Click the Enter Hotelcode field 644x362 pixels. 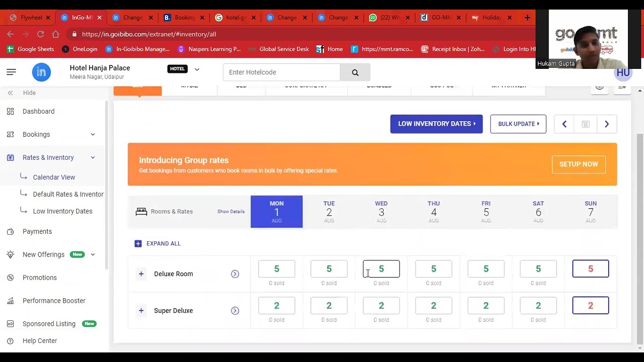click(281, 72)
